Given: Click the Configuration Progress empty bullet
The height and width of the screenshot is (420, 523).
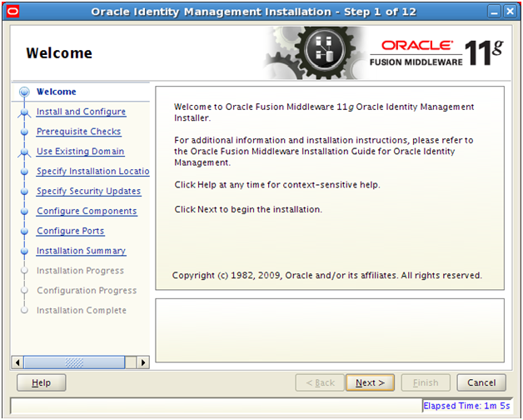Looking at the screenshot, I should (x=24, y=290).
